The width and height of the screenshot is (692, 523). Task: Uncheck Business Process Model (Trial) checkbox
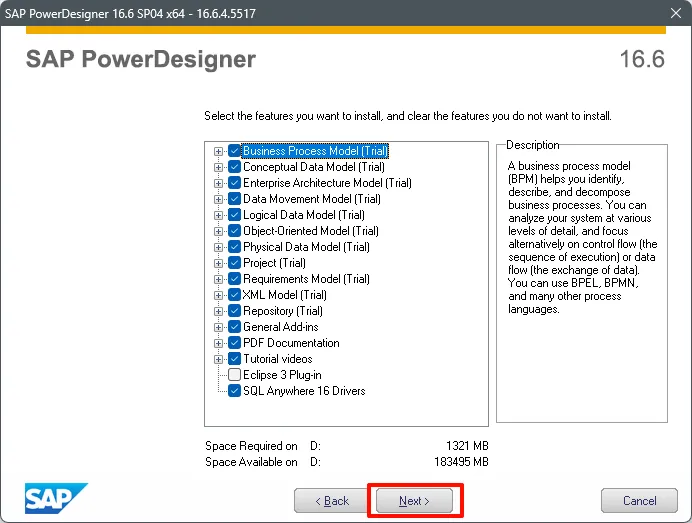pos(234,151)
